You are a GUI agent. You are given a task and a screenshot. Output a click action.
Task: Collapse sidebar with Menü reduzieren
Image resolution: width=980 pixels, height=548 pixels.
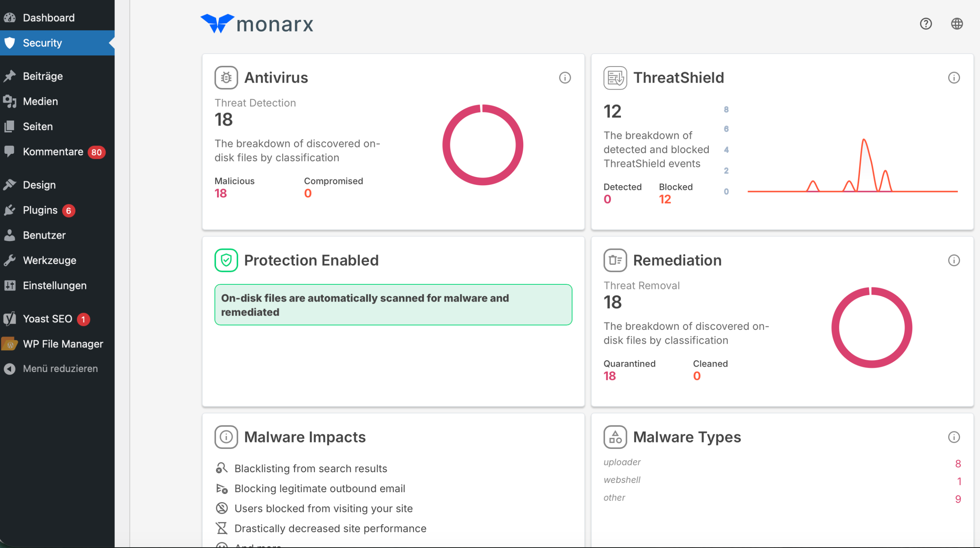[60, 369]
